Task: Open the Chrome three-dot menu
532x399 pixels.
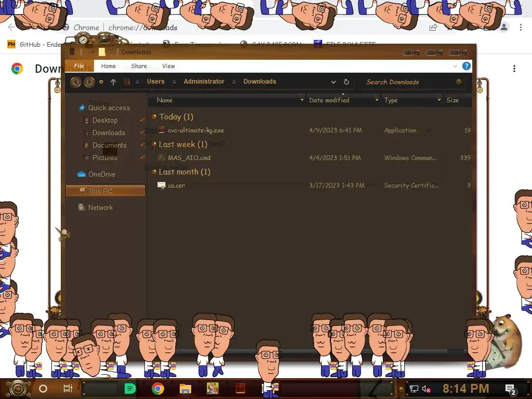Action: pyautogui.click(x=521, y=28)
